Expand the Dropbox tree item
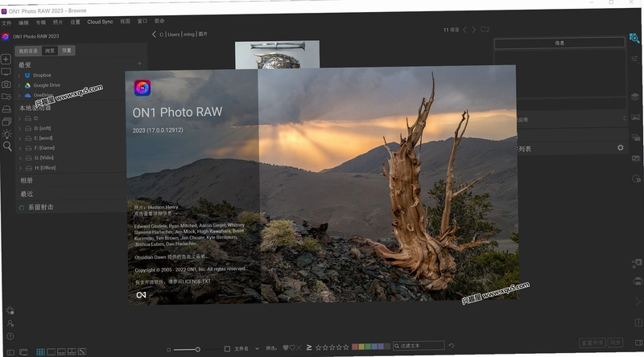Viewport: 644px width, 357px height. (19, 76)
